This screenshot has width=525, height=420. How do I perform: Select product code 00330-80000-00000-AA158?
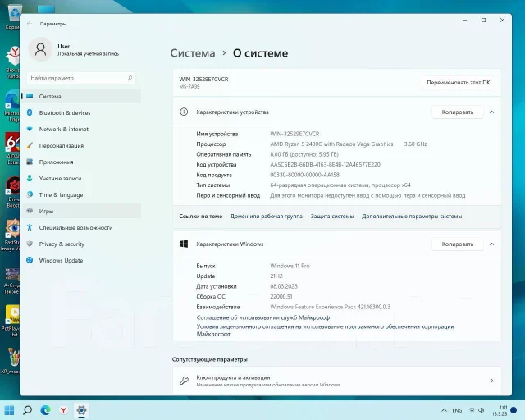click(304, 175)
